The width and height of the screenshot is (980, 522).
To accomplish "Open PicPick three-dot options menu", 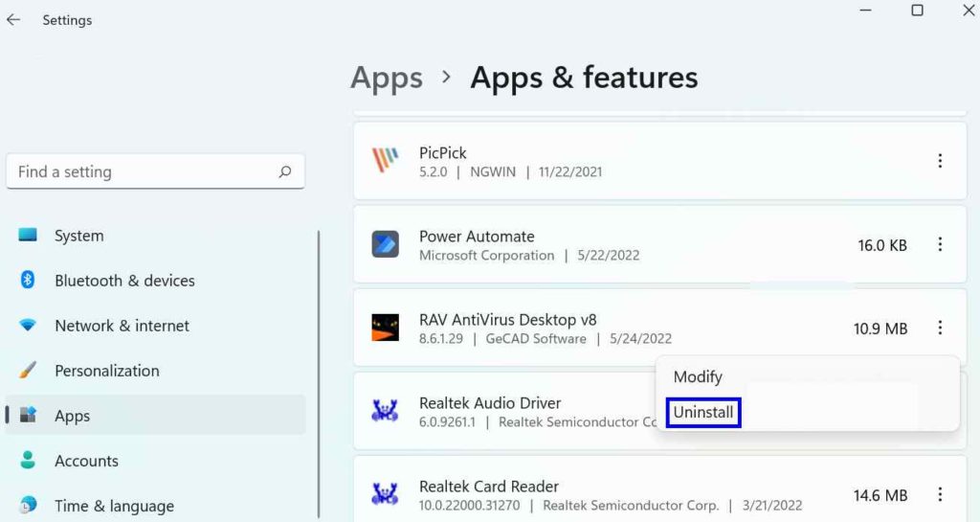I will point(940,161).
